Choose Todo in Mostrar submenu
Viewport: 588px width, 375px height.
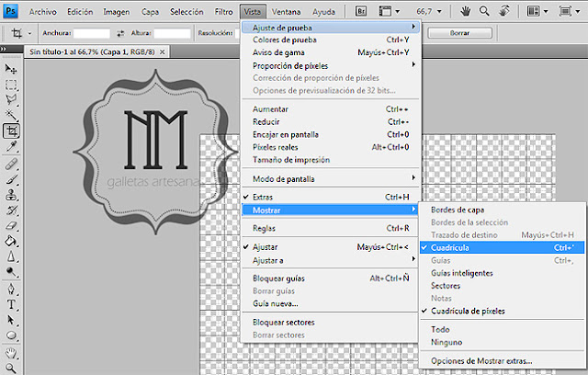pos(503,329)
